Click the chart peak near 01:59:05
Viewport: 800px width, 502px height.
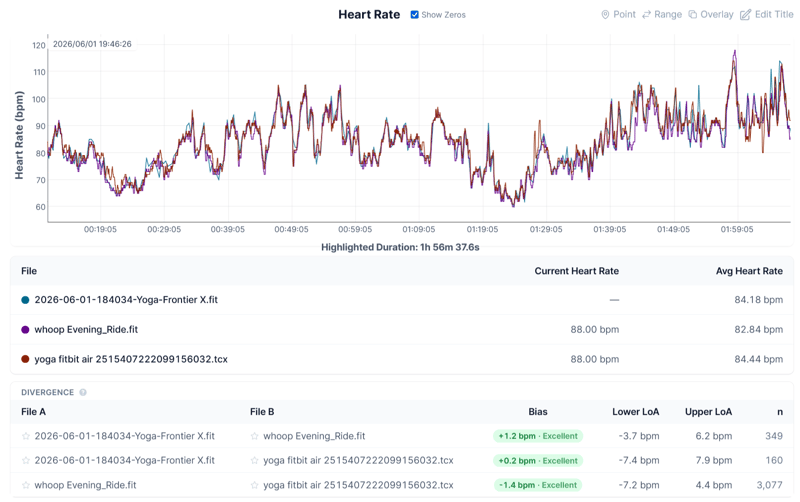(x=735, y=52)
